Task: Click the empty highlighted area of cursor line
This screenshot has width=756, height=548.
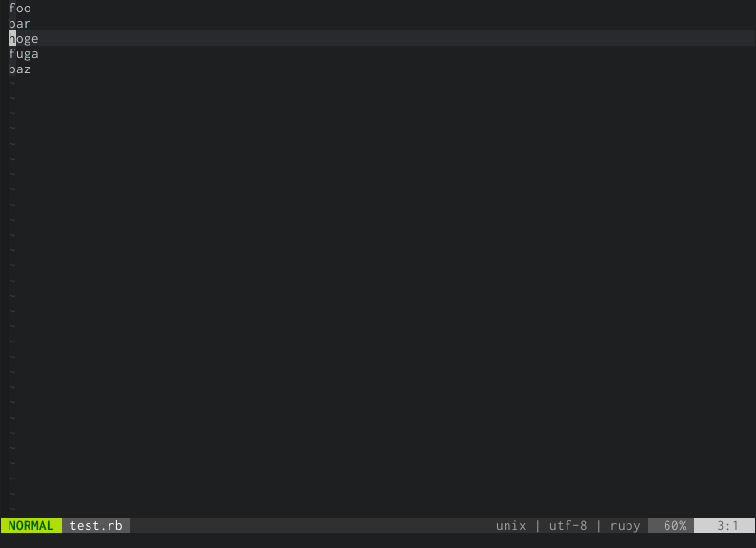Action: [396, 38]
